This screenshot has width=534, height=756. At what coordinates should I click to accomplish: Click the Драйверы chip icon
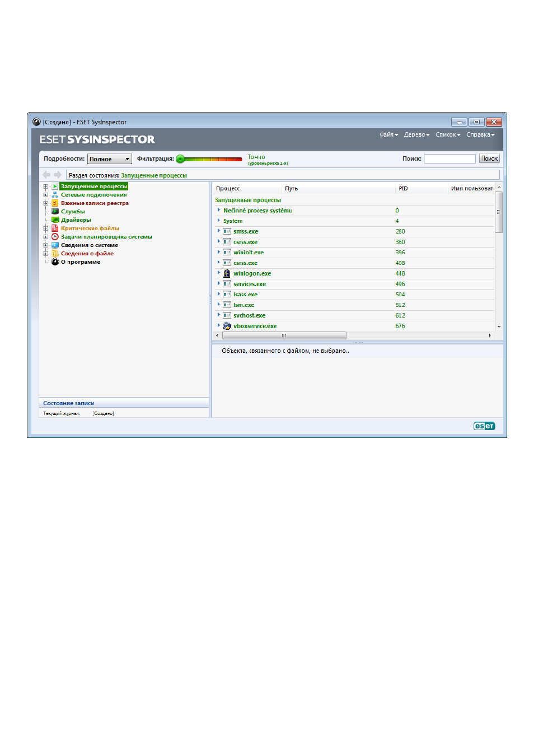55,220
